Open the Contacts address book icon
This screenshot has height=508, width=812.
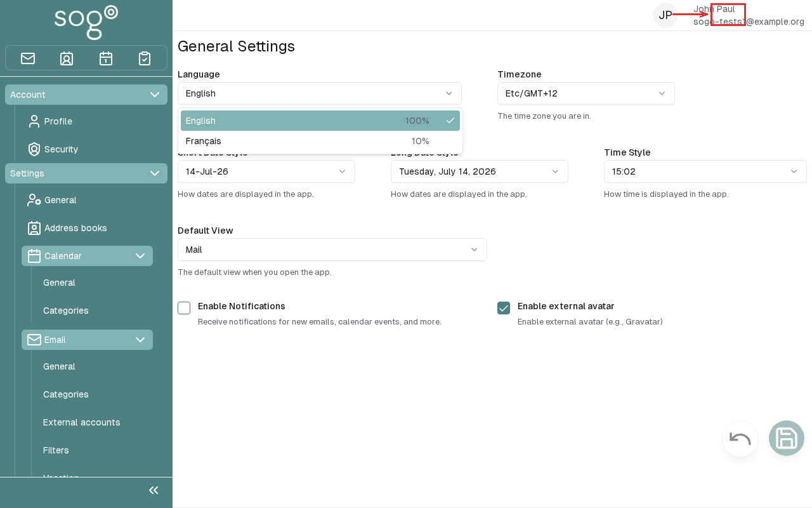67,58
